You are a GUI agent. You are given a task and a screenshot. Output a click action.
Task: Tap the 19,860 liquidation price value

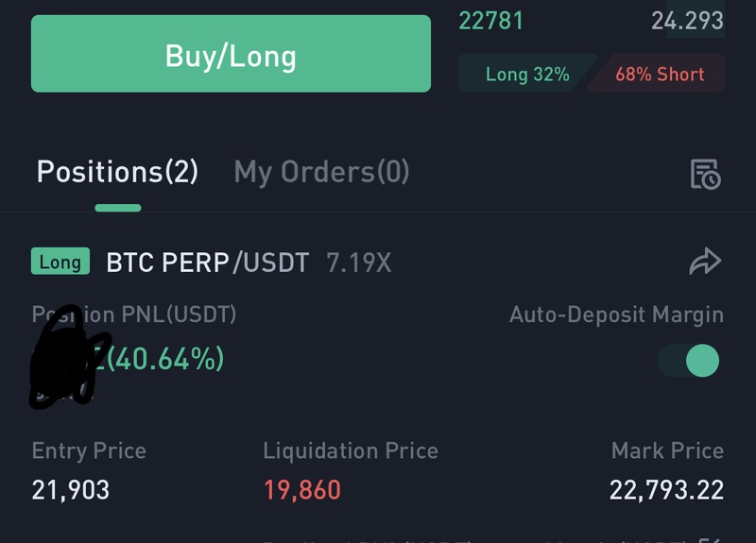(x=302, y=490)
